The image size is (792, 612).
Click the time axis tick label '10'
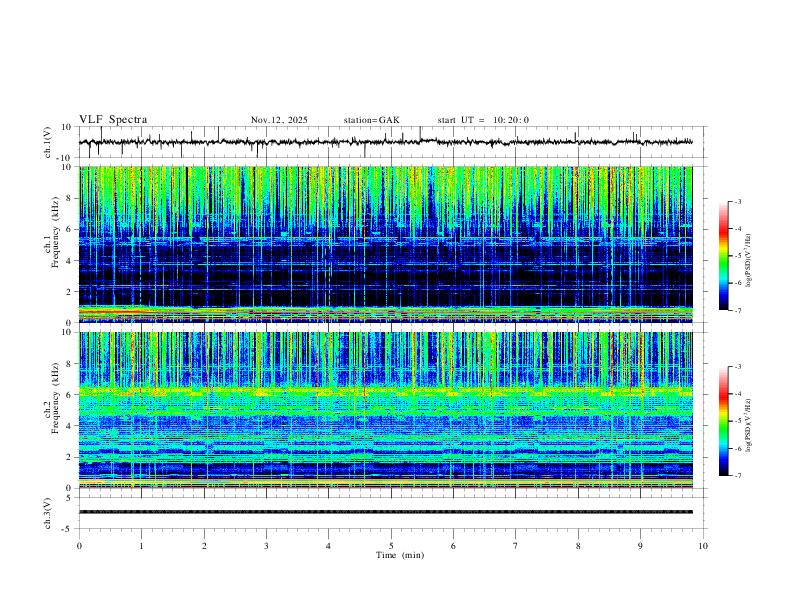(703, 546)
